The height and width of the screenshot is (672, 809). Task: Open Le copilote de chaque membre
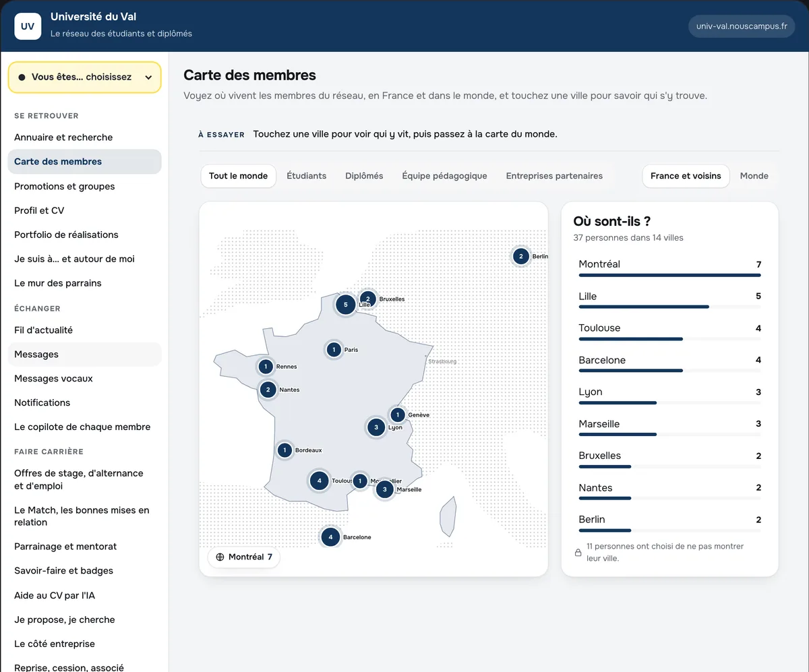84,427
